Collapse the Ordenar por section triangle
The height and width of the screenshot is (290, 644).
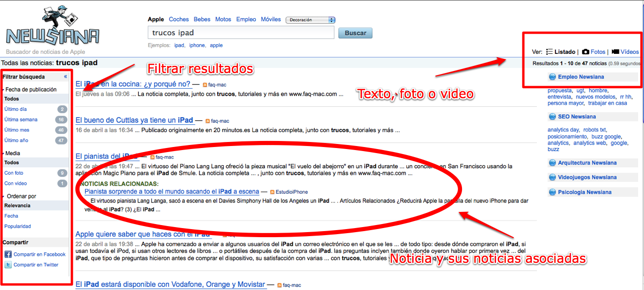[x=4, y=196]
